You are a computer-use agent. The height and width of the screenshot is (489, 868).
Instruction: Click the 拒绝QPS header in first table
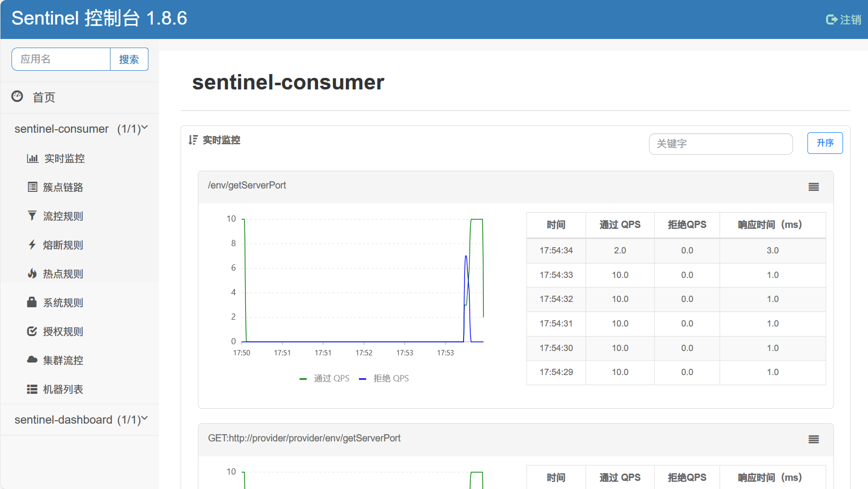coord(687,225)
